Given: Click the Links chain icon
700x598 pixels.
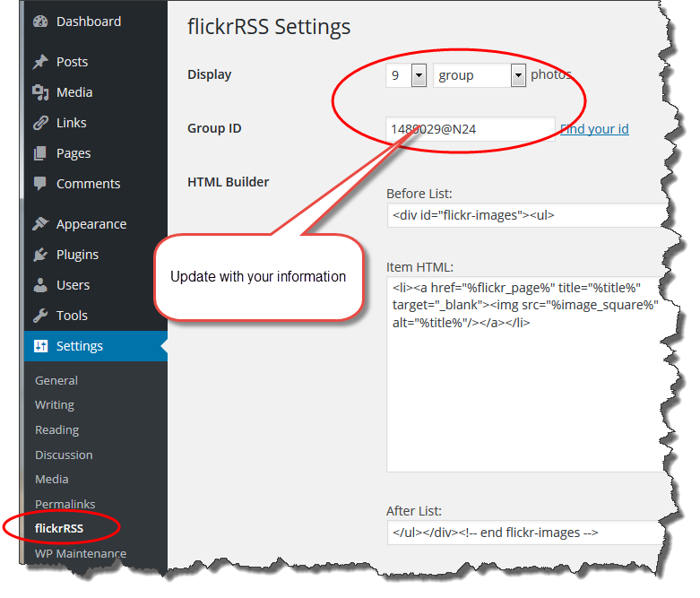Looking at the screenshot, I should click(40, 122).
